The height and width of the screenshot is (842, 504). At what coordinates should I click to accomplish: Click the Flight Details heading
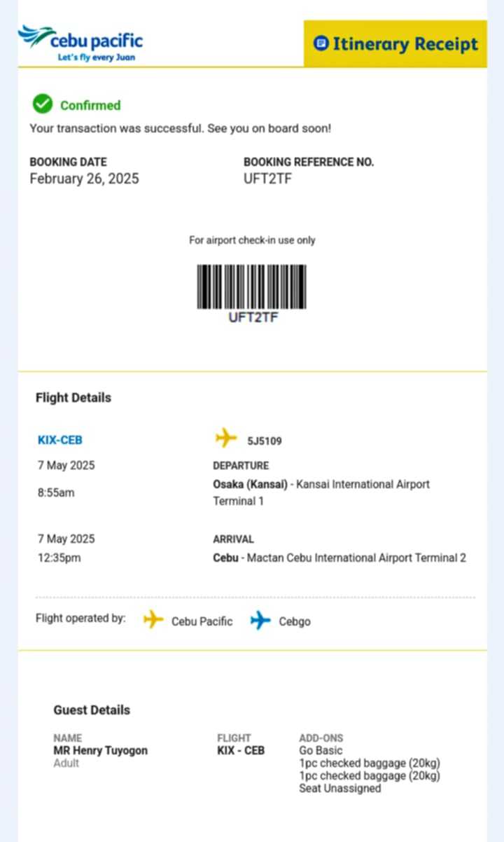73,397
